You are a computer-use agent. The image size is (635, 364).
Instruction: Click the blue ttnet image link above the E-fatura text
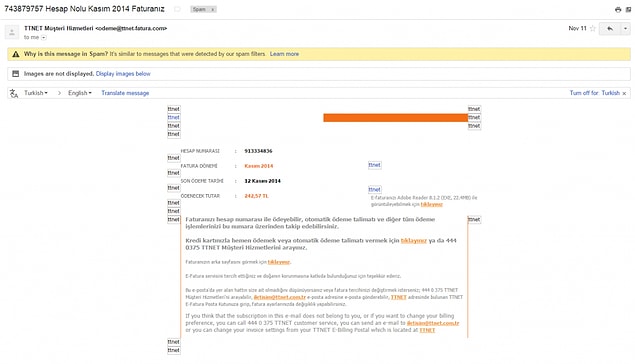pos(375,189)
